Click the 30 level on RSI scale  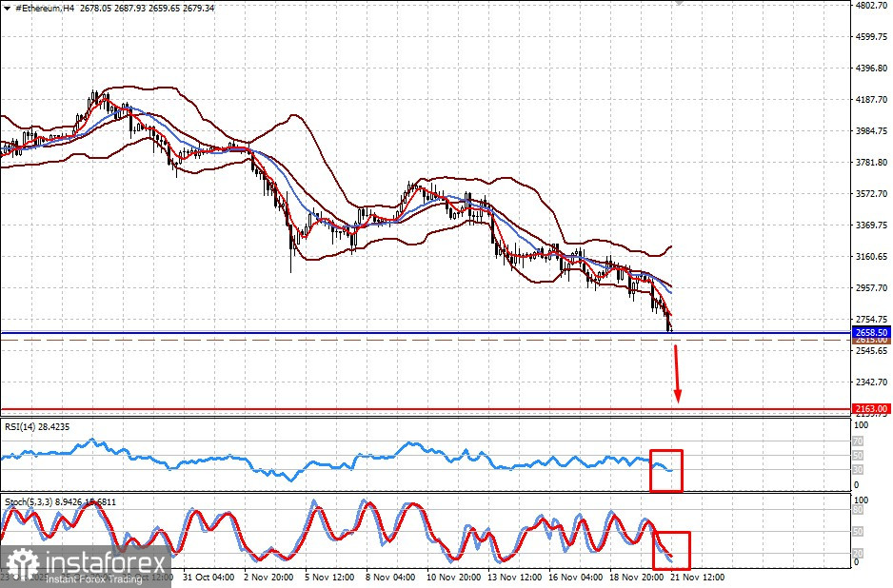(859, 470)
